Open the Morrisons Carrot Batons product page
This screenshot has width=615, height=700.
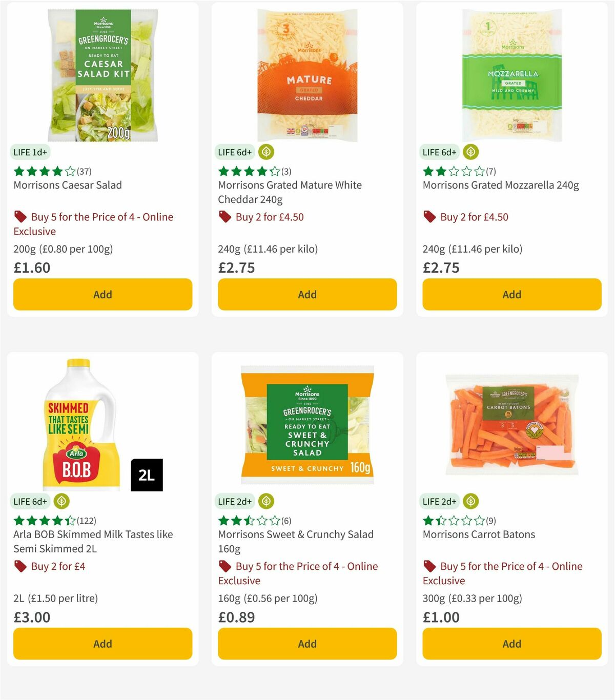[479, 534]
